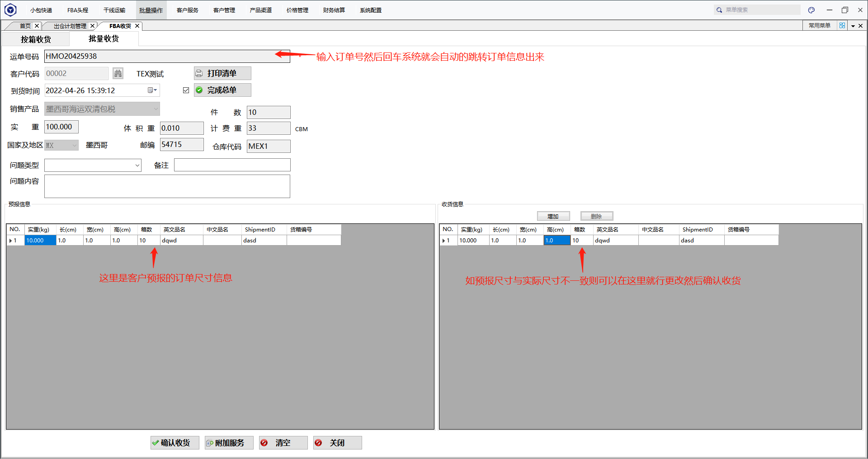Open the 小包快递 menu
Image resolution: width=868 pixels, height=459 pixels.
[x=41, y=10]
